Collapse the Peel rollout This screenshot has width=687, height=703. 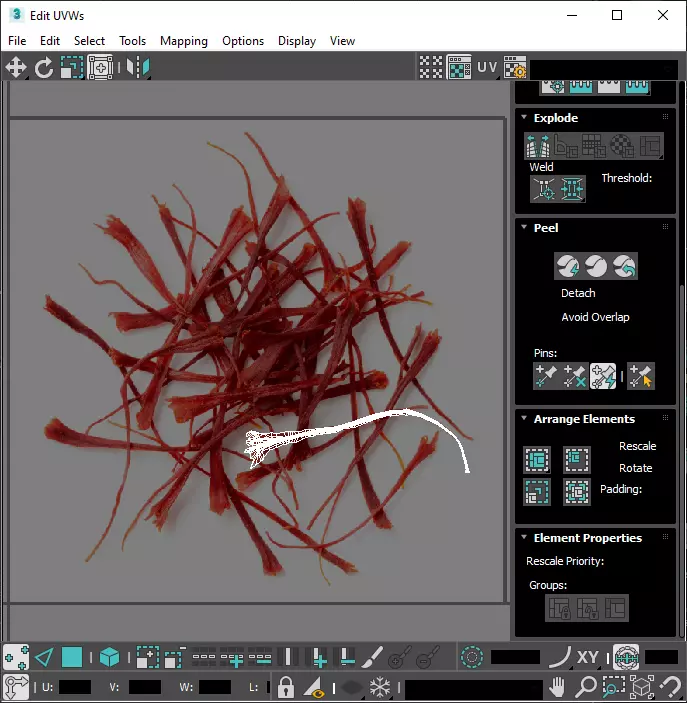524,227
